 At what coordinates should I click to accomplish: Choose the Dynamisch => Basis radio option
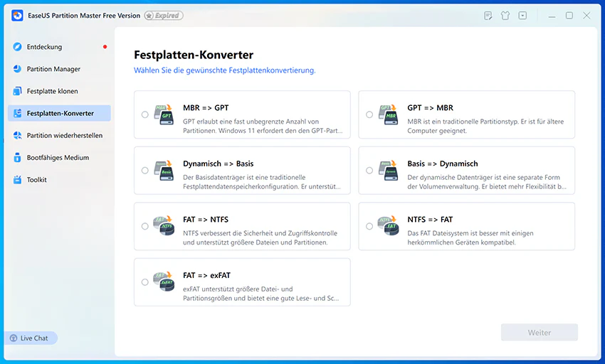(x=144, y=171)
